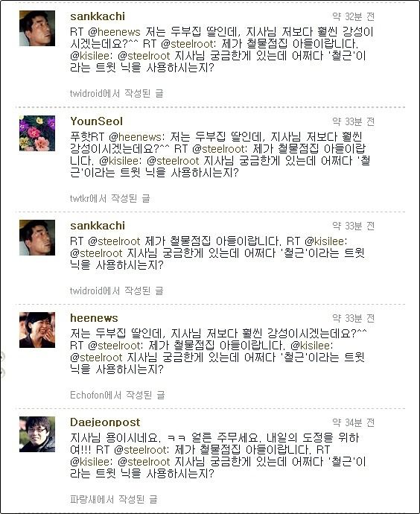Click the twtkr source link

[80, 198]
